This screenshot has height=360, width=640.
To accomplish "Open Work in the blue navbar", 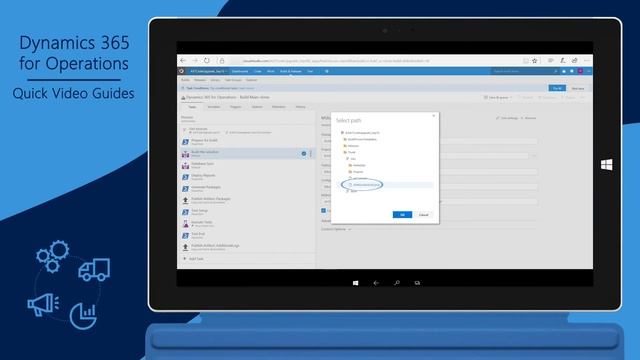I will 271,71.
